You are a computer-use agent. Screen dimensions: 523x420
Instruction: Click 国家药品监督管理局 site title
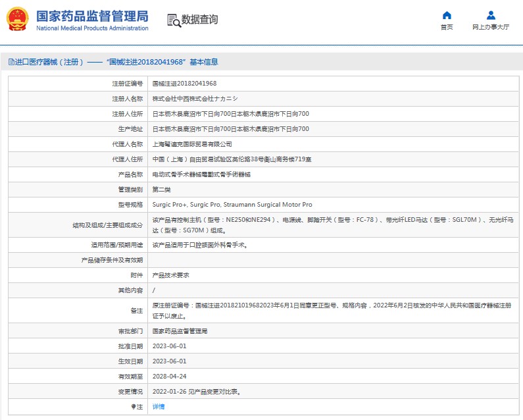(92, 16)
